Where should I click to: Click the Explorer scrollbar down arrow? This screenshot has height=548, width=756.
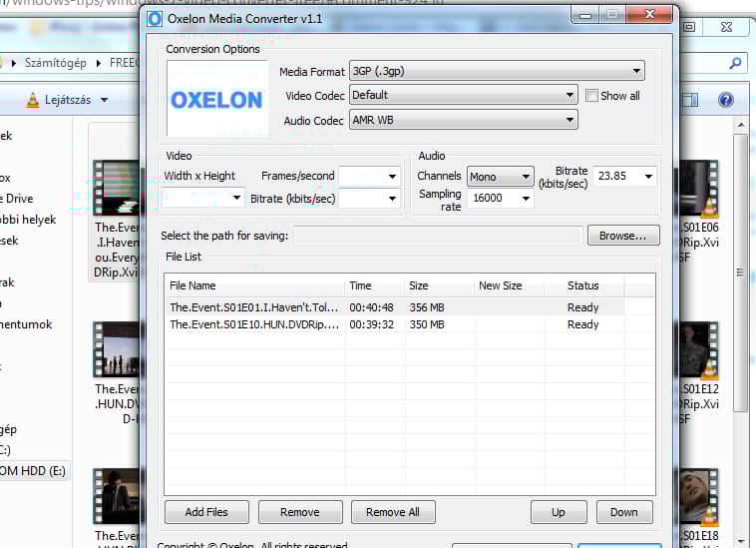741,541
